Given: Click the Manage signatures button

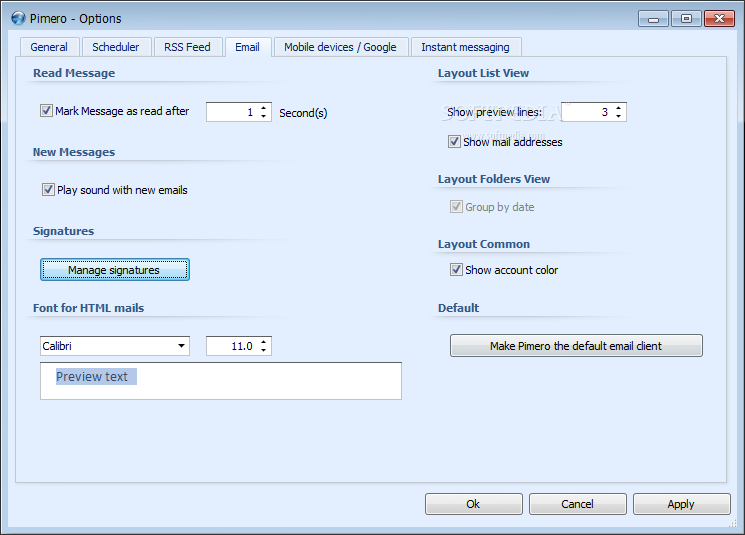Looking at the screenshot, I should coord(115,270).
